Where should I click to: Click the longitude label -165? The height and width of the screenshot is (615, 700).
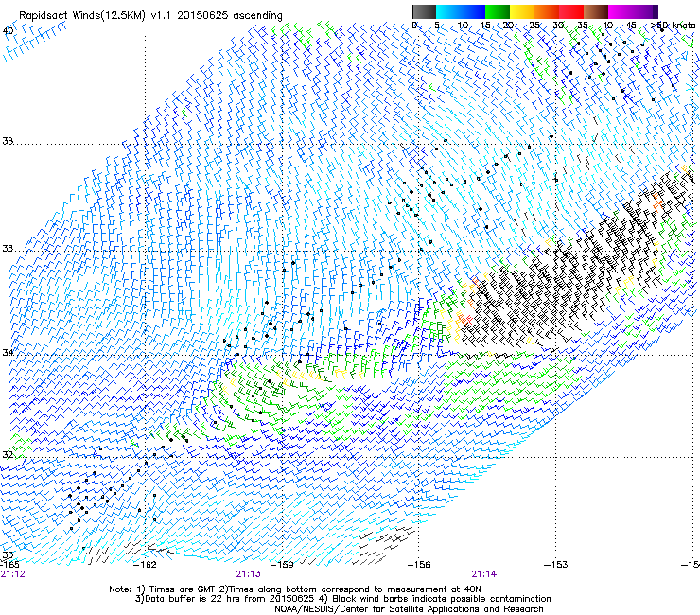pyautogui.click(x=10, y=565)
